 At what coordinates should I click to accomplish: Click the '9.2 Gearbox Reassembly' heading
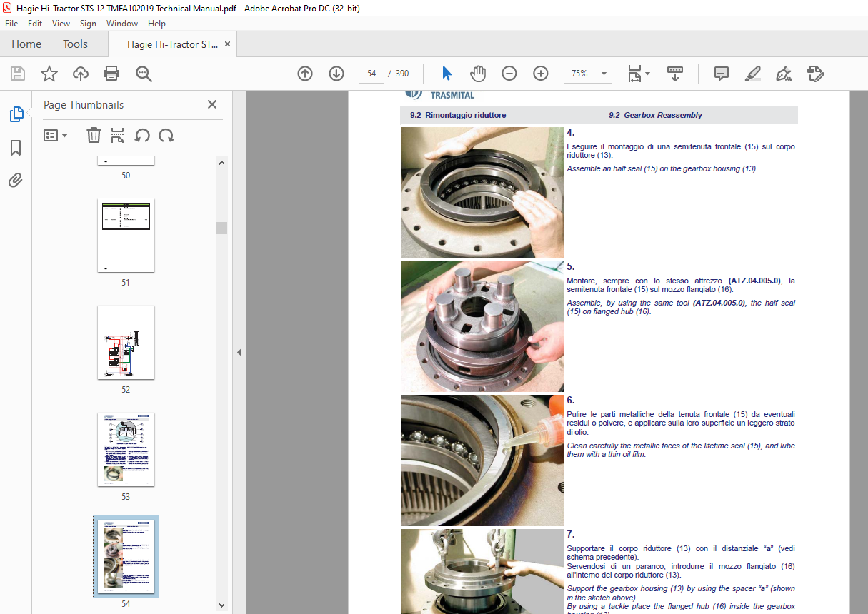point(655,115)
